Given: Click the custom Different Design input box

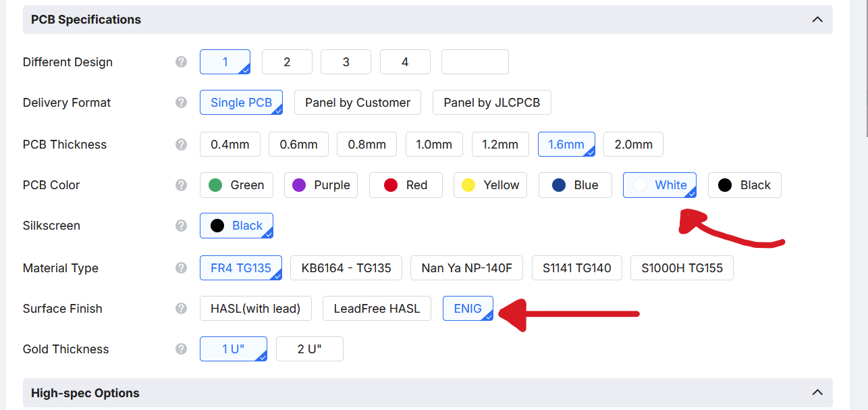Looking at the screenshot, I should click(475, 62).
